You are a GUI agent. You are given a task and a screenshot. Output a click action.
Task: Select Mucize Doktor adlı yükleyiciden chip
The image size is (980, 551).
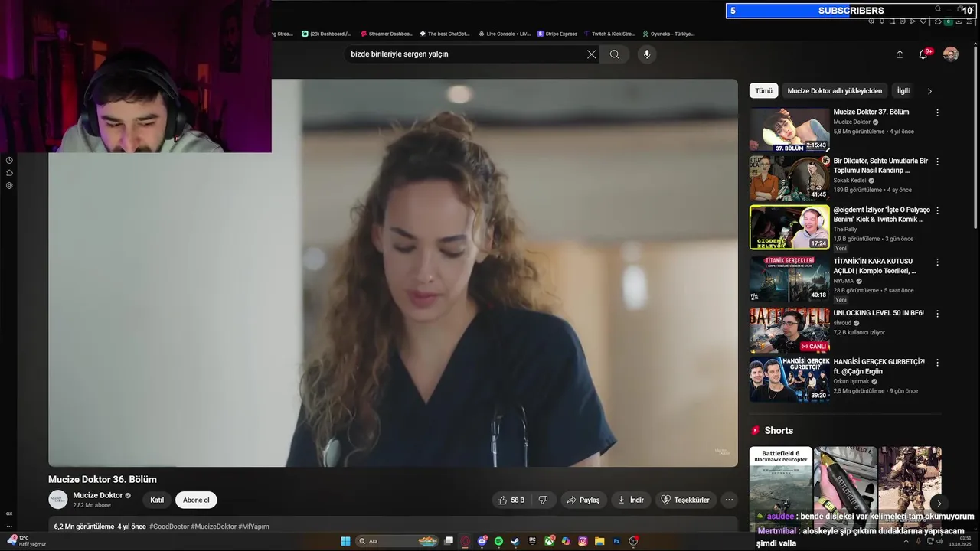tap(835, 90)
